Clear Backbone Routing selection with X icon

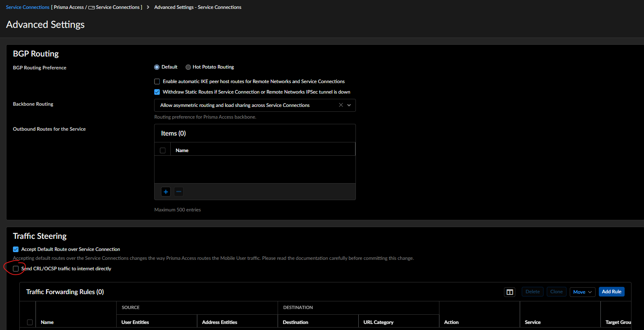pos(341,105)
